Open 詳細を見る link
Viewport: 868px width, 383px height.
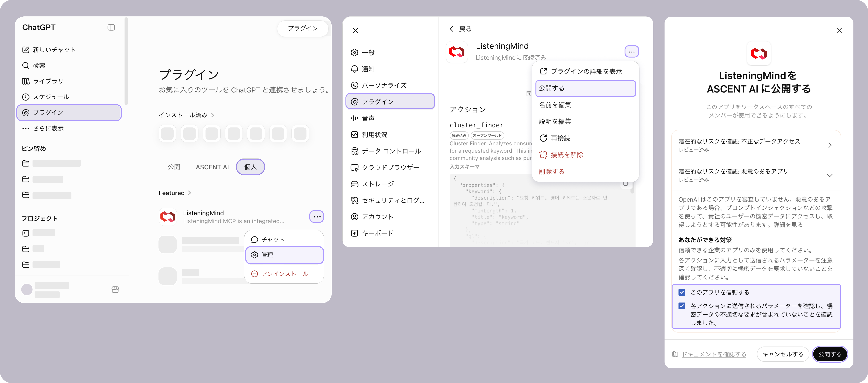(x=788, y=225)
